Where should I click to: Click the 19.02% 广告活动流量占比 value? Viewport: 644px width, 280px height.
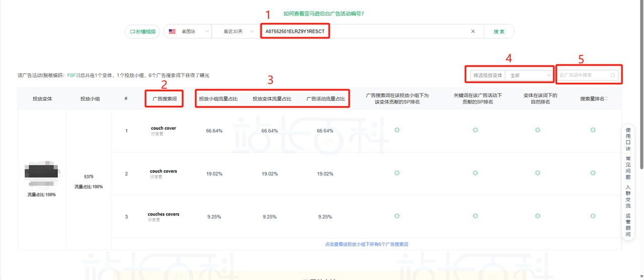tap(325, 174)
